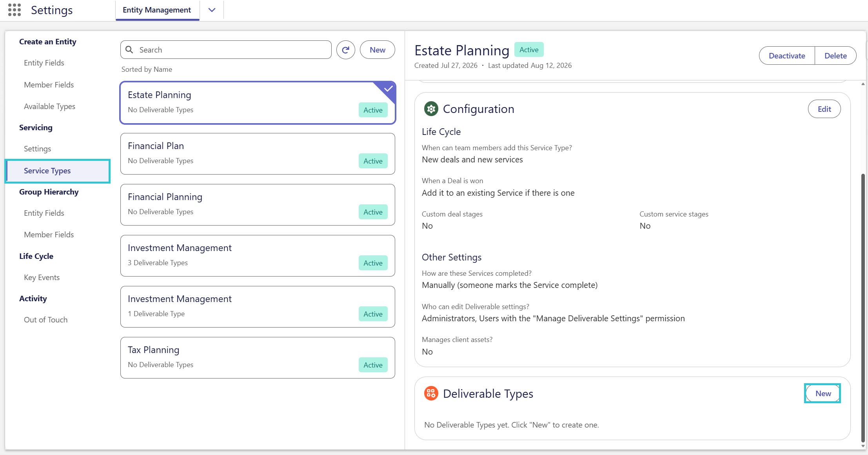The width and height of the screenshot is (868, 455).
Task: Click the Custom service stages label
Action: click(x=674, y=214)
